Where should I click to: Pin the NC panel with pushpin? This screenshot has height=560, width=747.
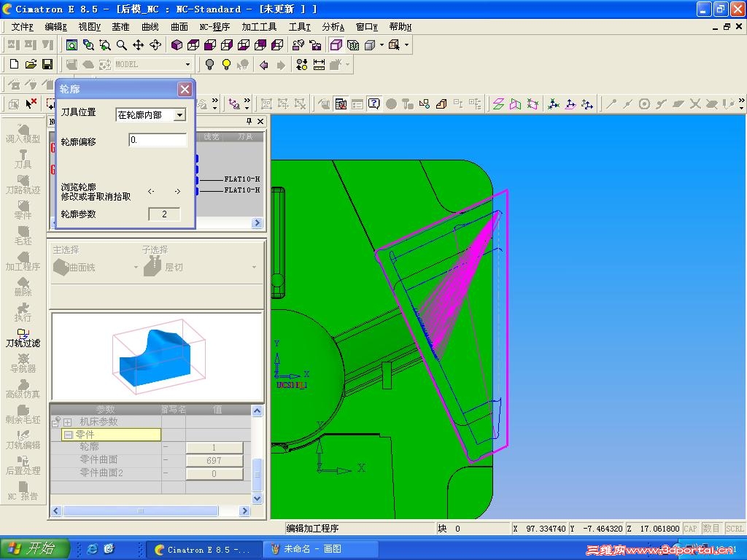pyautogui.click(x=249, y=122)
